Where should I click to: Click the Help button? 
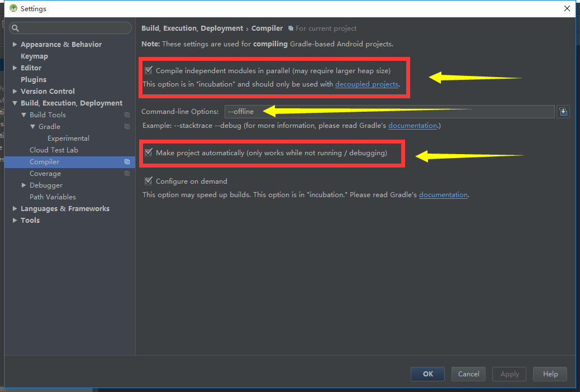coord(550,374)
